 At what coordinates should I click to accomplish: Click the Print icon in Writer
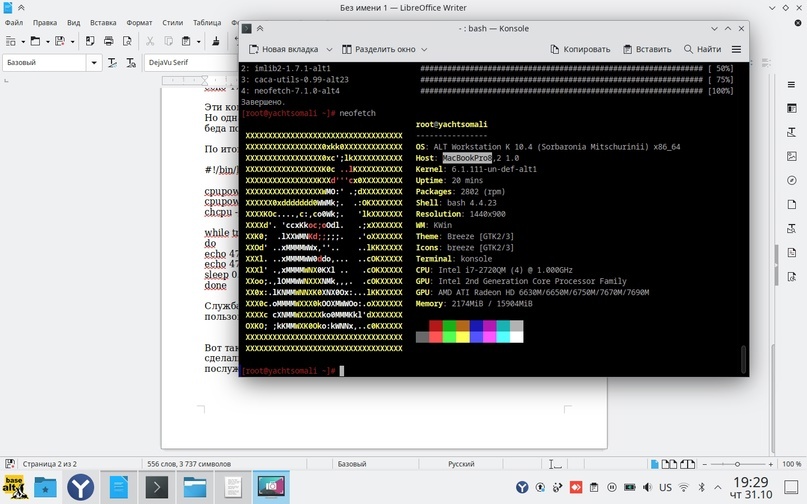click(109, 41)
